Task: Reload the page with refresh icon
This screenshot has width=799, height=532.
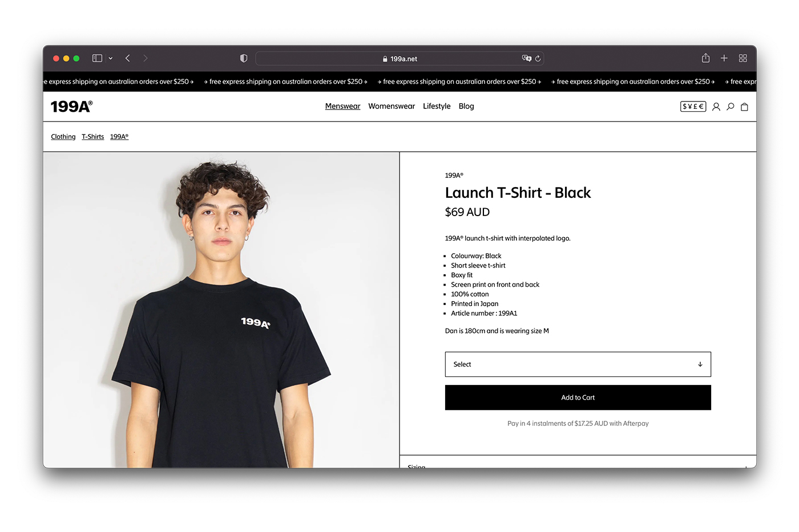Action: point(538,58)
